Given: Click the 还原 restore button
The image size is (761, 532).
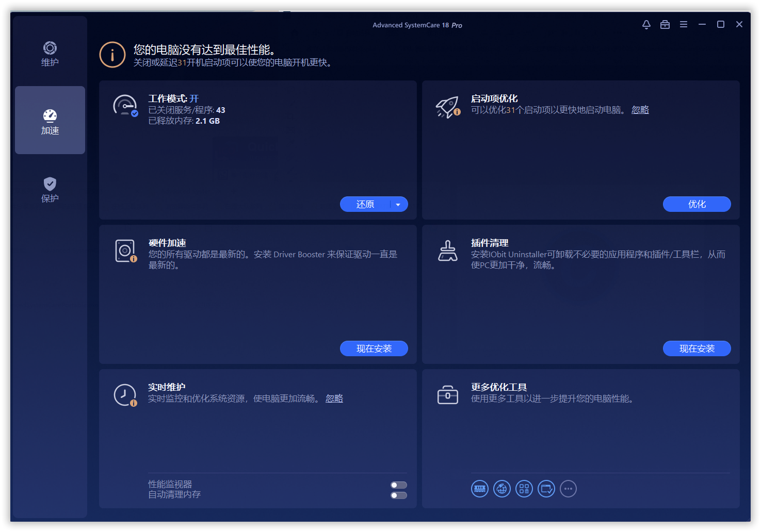Looking at the screenshot, I should tap(365, 204).
